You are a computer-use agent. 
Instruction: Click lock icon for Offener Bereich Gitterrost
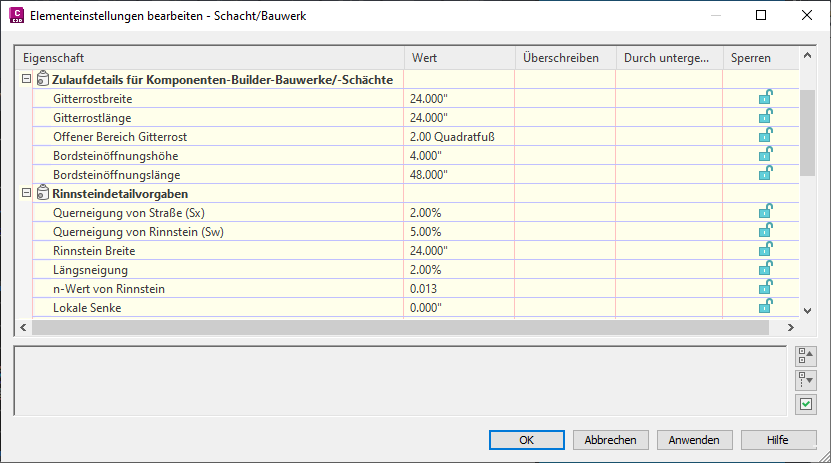765,136
